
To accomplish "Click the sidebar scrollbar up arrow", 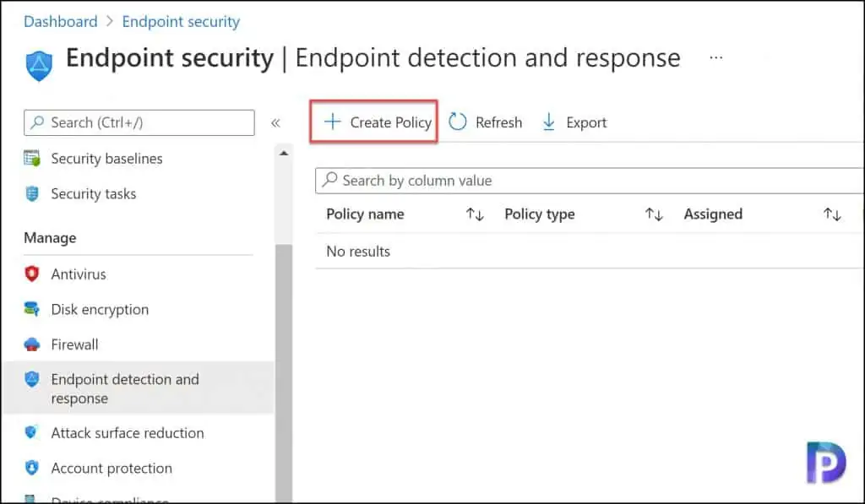I will pos(284,154).
